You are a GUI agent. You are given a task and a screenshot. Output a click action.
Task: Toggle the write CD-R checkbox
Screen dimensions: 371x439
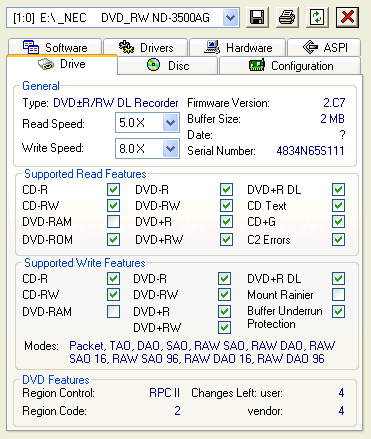pyautogui.click(x=113, y=279)
